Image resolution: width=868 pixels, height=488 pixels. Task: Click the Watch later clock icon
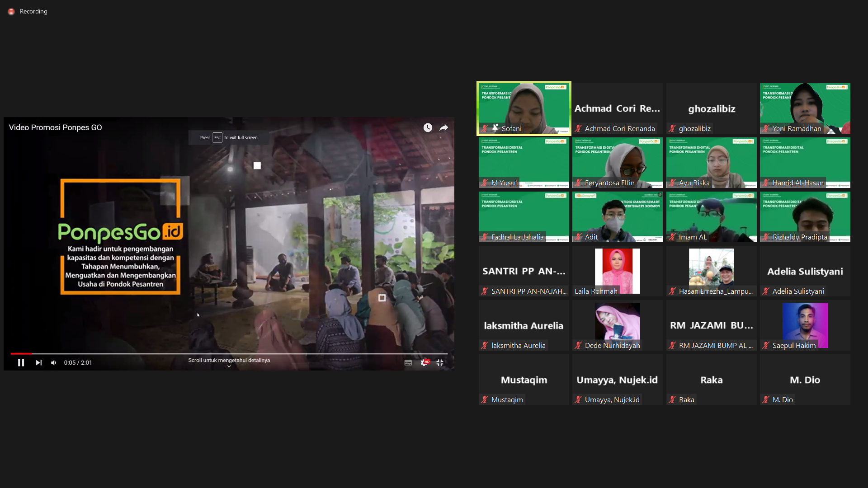[x=428, y=128]
